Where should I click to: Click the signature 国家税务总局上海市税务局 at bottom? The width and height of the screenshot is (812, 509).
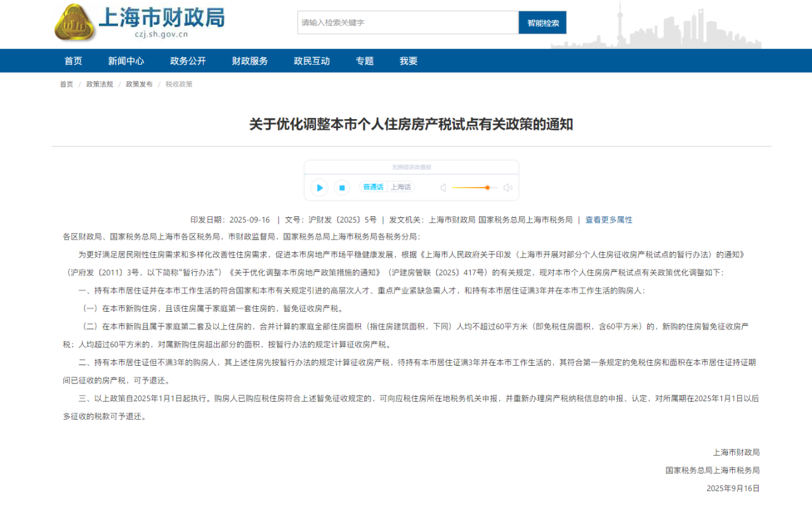(712, 470)
